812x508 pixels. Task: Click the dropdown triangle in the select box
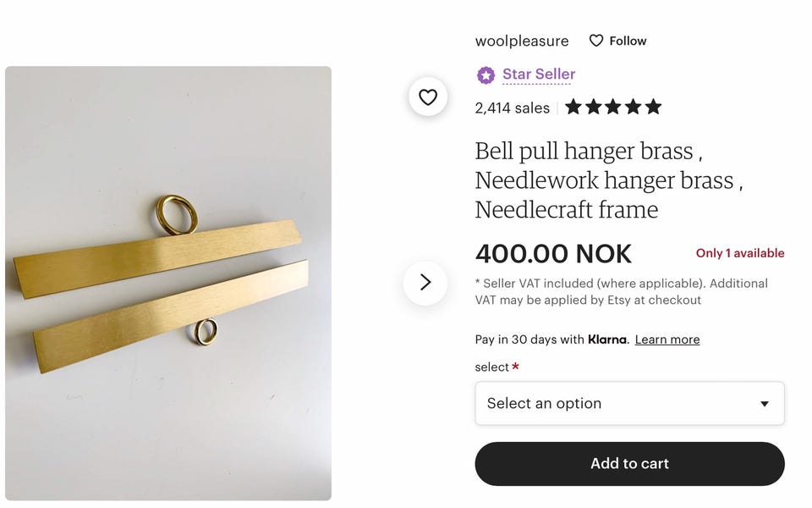(764, 404)
